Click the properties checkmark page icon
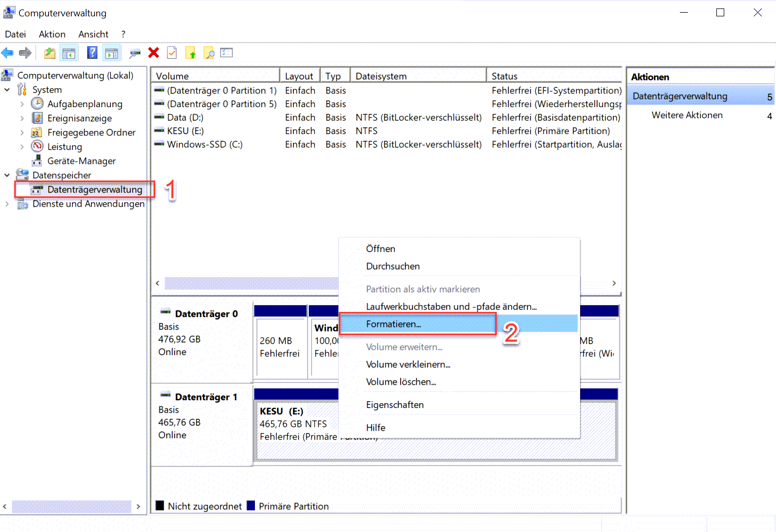Image resolution: width=776 pixels, height=532 pixels. coord(172,53)
